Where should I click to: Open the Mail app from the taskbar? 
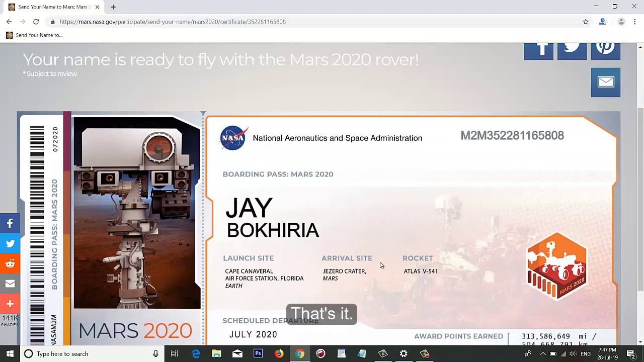coord(237,354)
